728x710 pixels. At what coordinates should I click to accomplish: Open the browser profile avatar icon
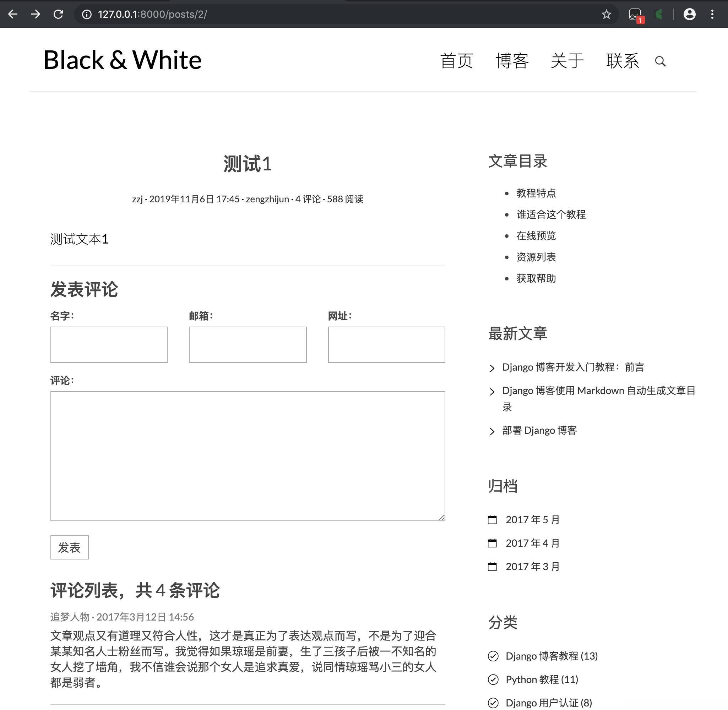click(690, 13)
